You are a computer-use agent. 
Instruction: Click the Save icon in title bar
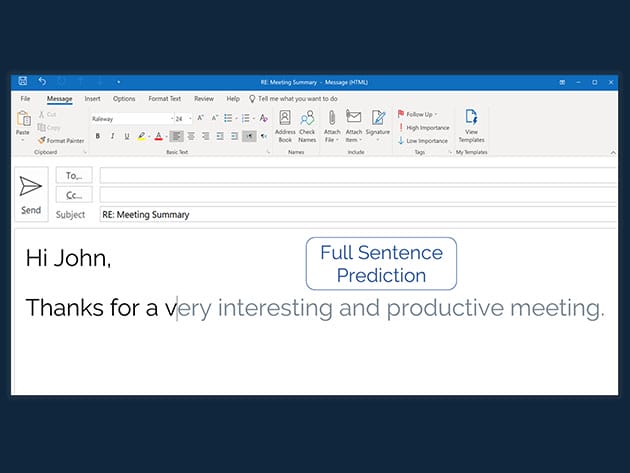(x=22, y=81)
